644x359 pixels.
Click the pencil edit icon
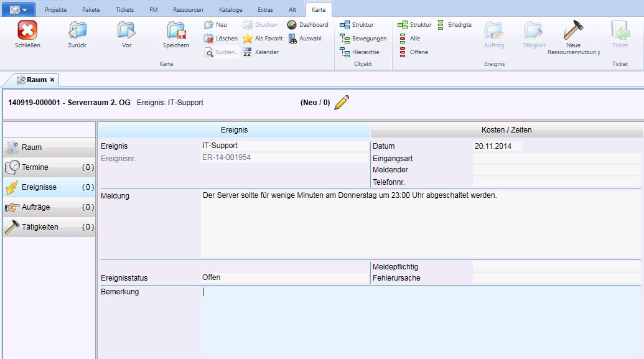pos(342,102)
